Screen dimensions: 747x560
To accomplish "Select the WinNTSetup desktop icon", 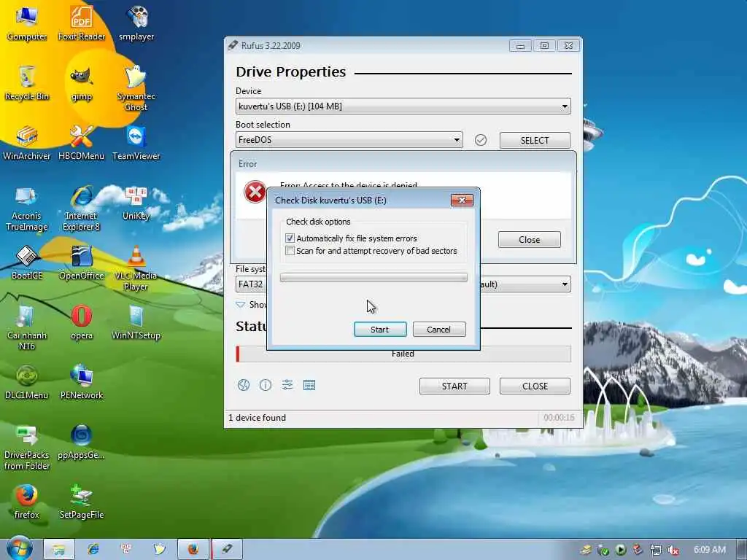I will pos(136,322).
